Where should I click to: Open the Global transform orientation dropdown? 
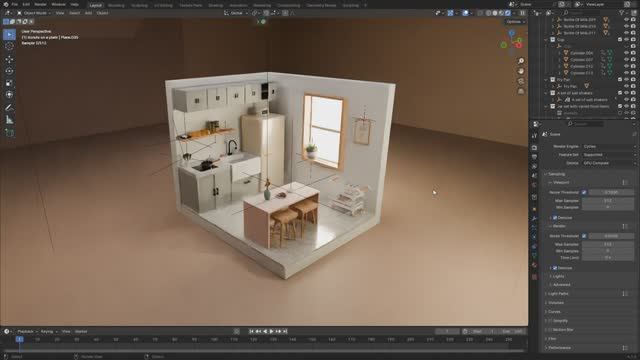[x=236, y=13]
